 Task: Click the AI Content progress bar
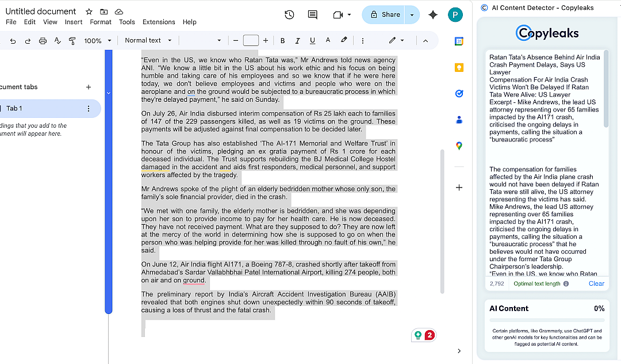547,320
